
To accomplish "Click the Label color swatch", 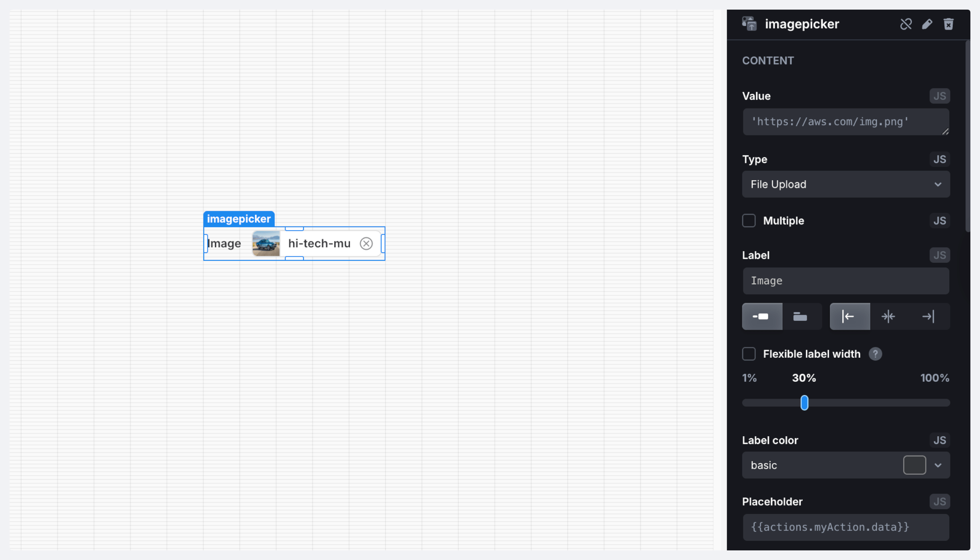I will 914,465.
